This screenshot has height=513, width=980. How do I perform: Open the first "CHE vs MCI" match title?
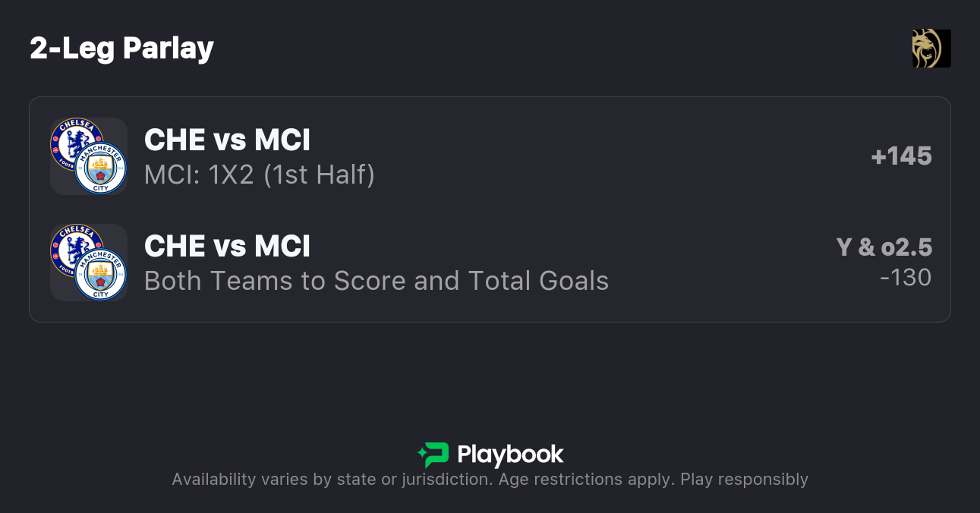(x=227, y=140)
